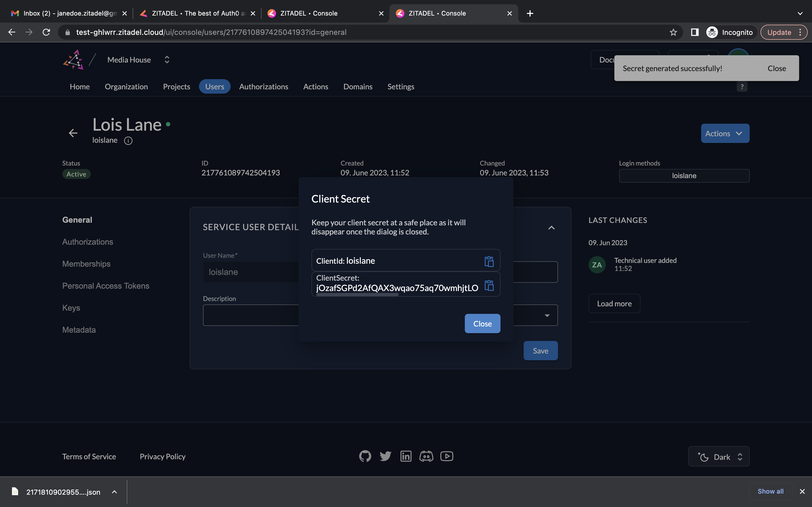Open the LinkedIn icon in footer
This screenshot has height=507, width=812.
(406, 456)
